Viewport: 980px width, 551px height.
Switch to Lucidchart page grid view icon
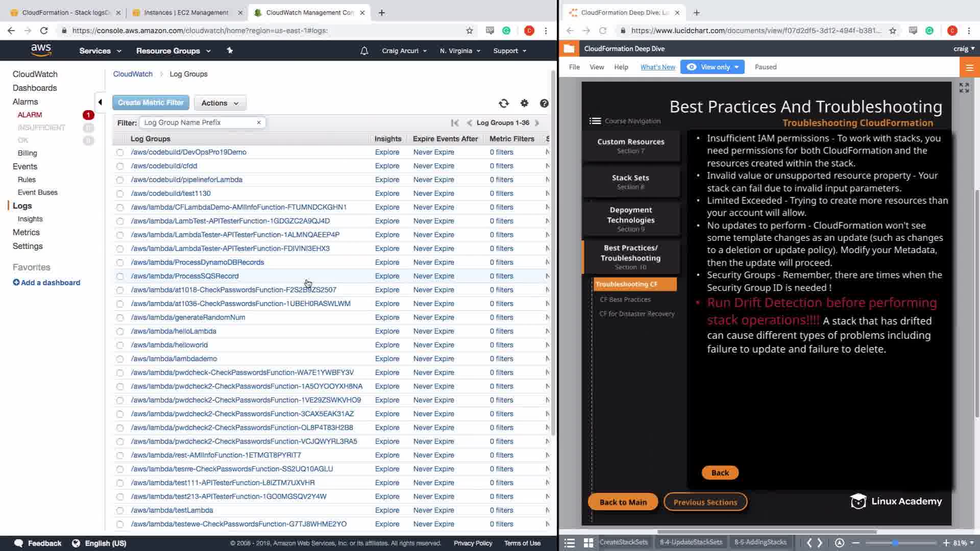[588, 543]
